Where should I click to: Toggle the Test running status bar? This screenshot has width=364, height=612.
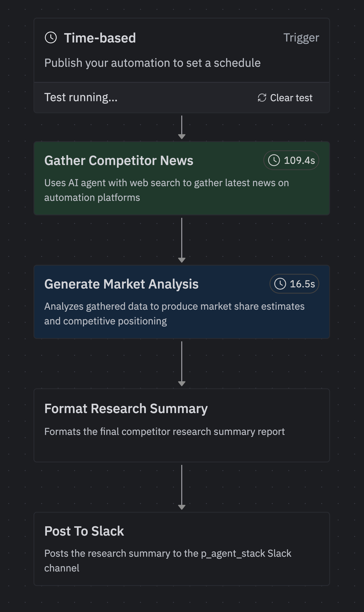tap(147, 97)
